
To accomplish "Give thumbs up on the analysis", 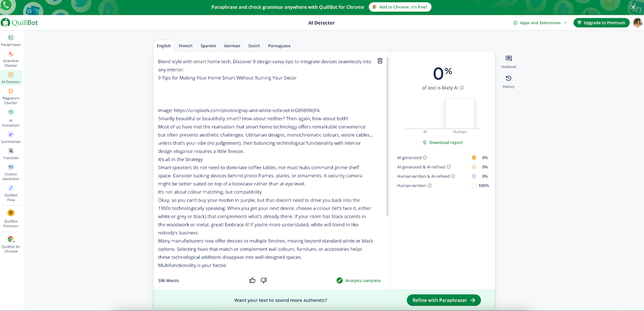I will point(252,280).
